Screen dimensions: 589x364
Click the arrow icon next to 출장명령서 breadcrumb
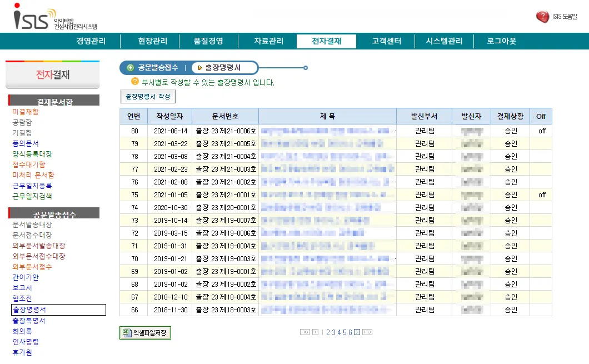click(x=199, y=68)
